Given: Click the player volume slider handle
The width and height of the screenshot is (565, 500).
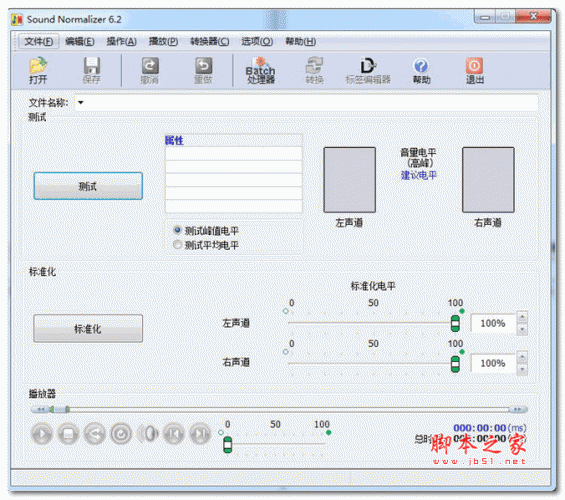Looking at the screenshot, I should coord(227,445).
